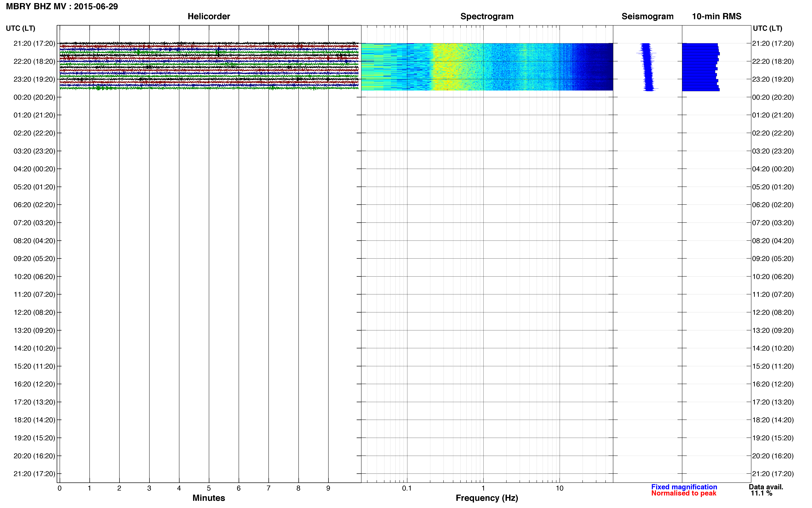Click the last 21:20 (17:20) label on RMS axis

click(x=773, y=474)
